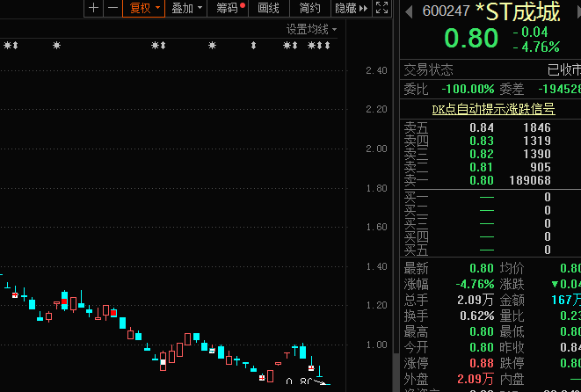
Task: Click the current price 0.80 header
Action: (x=471, y=38)
